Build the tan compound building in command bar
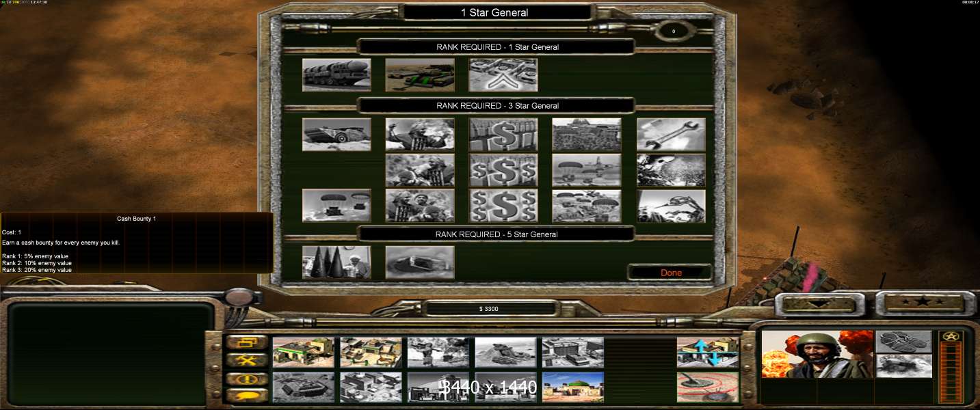 tap(371, 353)
